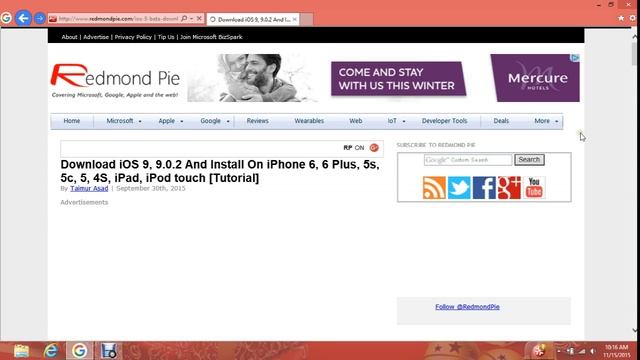The height and width of the screenshot is (360, 640).
Task: Open File Explorer from the taskbar
Action: tap(21, 351)
